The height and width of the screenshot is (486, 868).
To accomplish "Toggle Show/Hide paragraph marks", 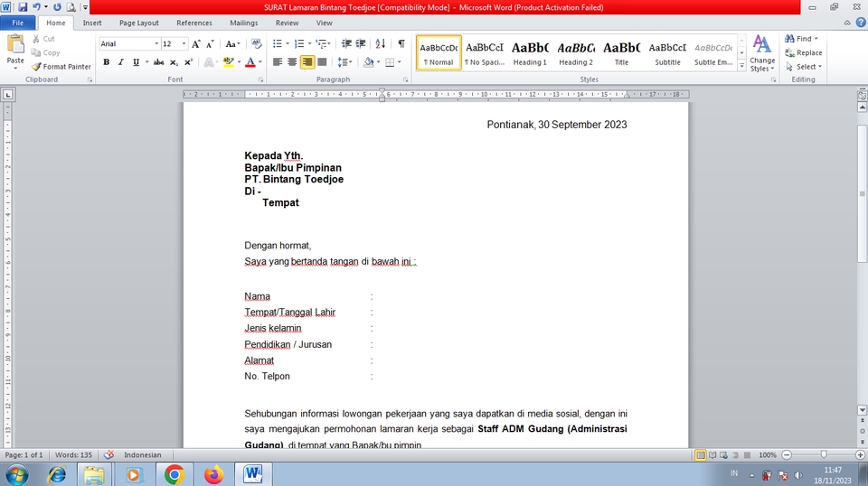I will [401, 43].
